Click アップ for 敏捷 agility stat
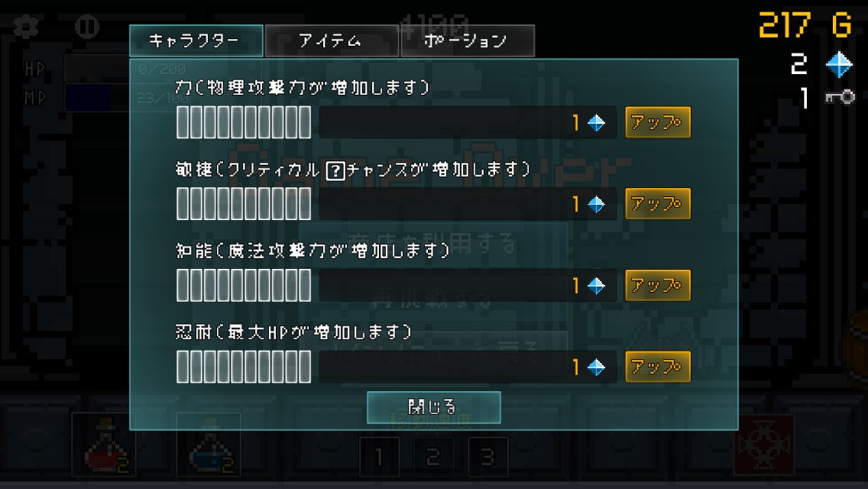Image resolution: width=868 pixels, height=489 pixels. pos(658,204)
